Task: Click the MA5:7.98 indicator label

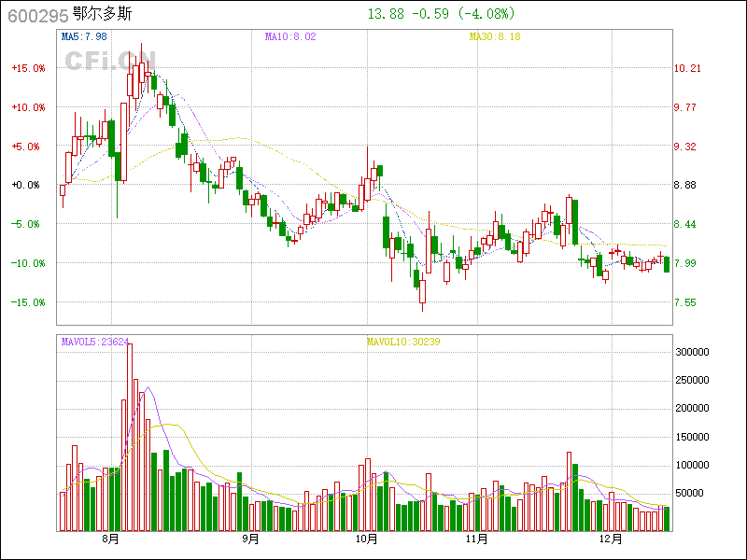Action: click(x=84, y=36)
